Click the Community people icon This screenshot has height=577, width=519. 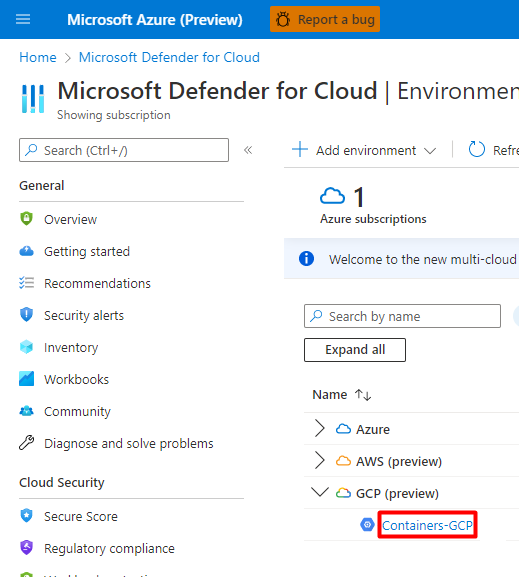click(x=27, y=411)
